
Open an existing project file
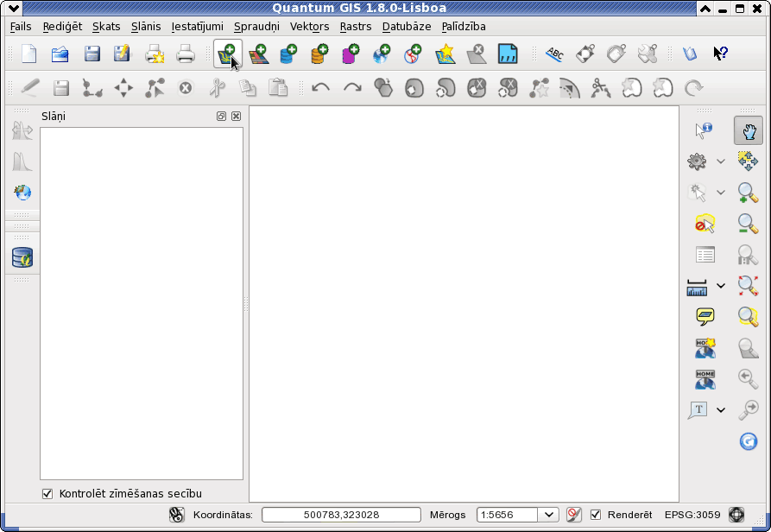click(x=60, y=54)
